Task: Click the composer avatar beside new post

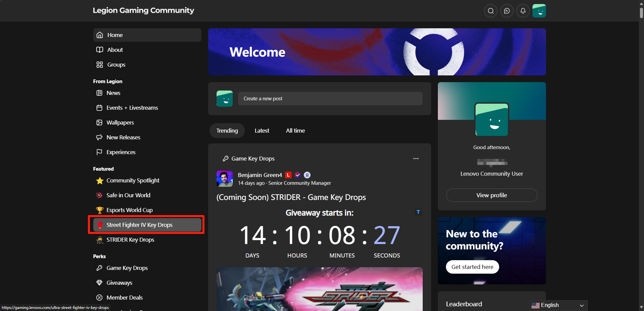Action: click(225, 99)
